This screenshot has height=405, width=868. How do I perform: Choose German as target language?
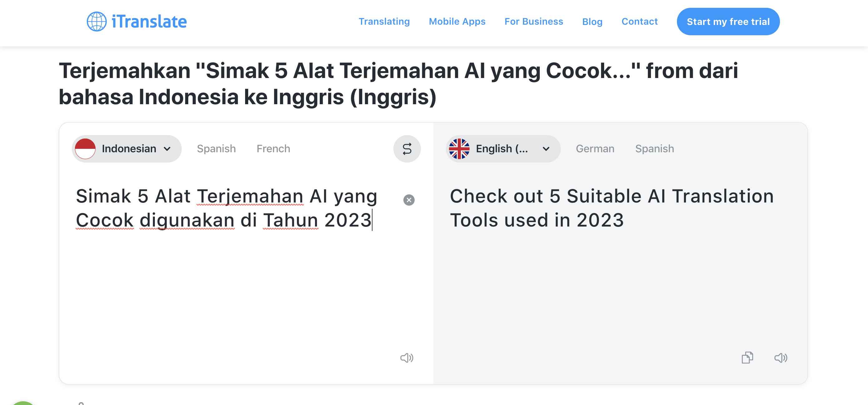[x=595, y=149]
